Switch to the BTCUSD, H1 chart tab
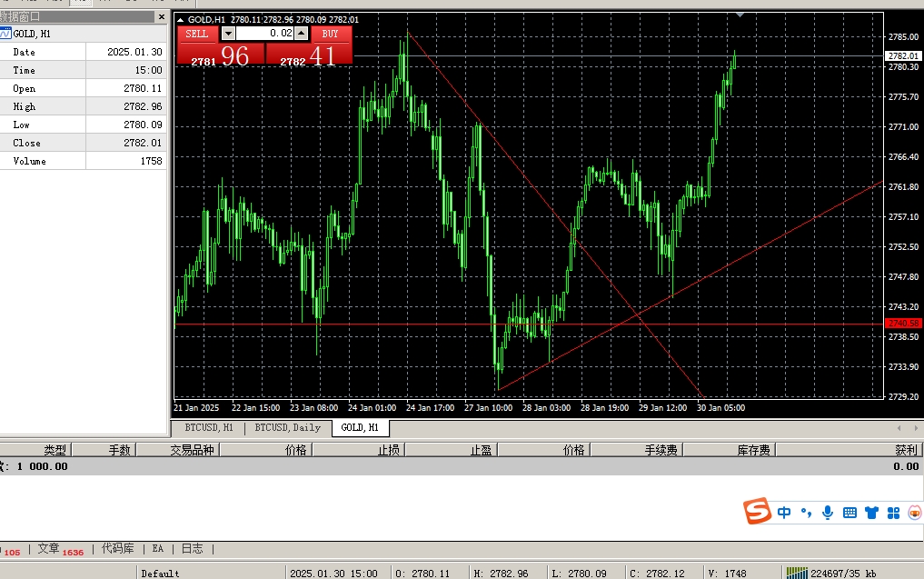 [209, 427]
